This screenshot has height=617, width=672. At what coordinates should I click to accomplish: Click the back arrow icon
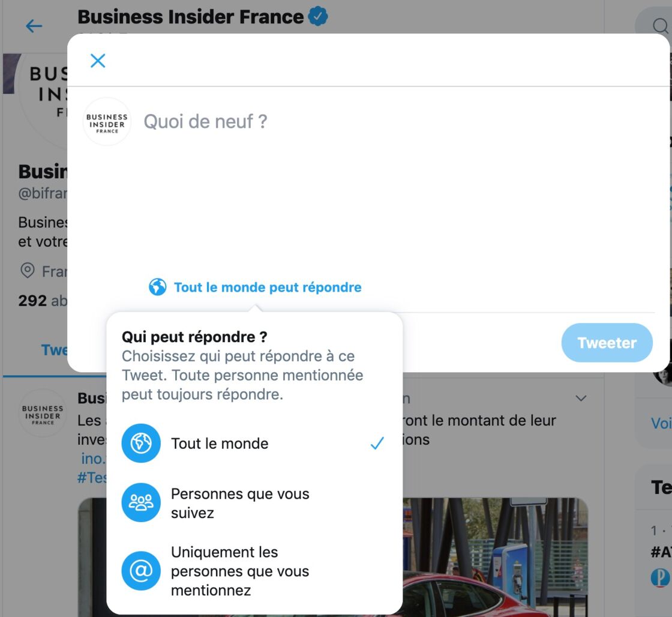click(34, 26)
